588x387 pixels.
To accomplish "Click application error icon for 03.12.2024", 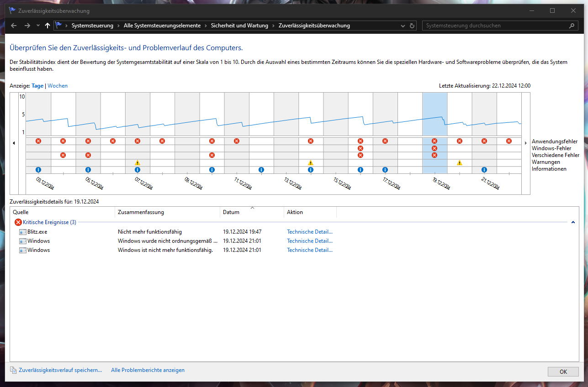I will pos(38,141).
